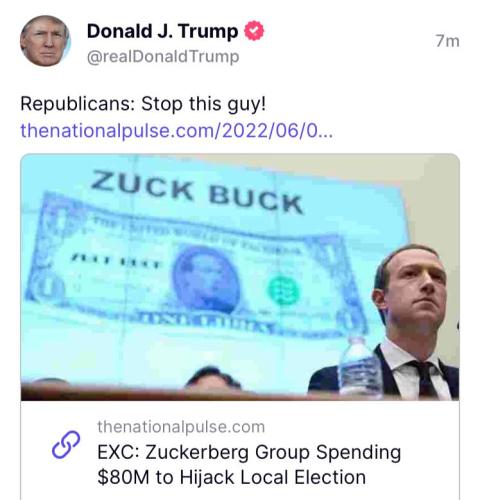Image resolution: width=480 pixels, height=500 pixels.
Task: Open the "Donald J. Trump" display name
Action: pos(162,31)
